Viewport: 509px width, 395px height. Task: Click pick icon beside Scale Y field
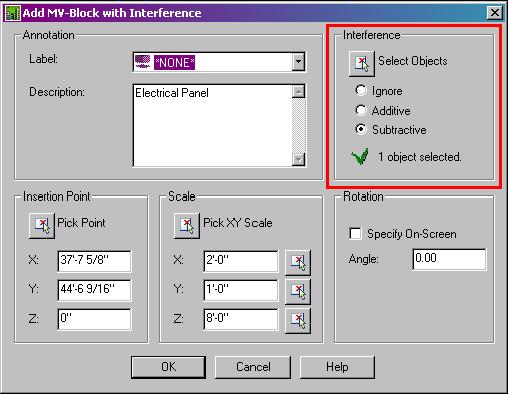point(298,292)
